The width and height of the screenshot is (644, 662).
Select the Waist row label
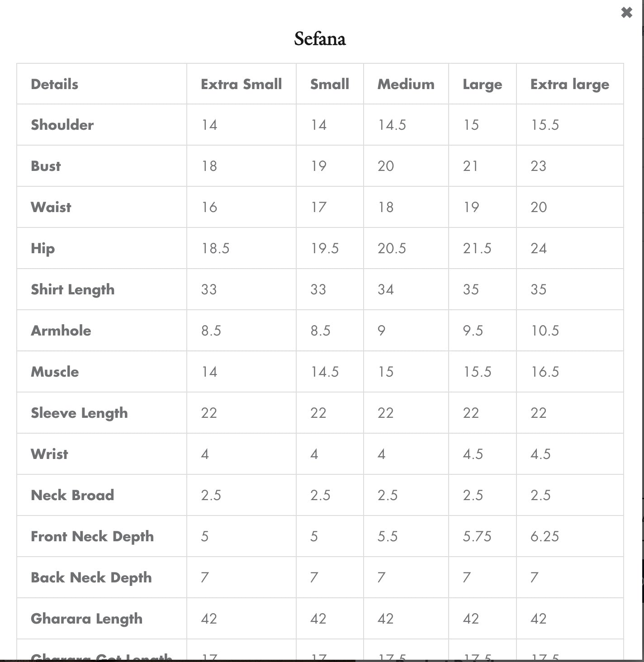coord(51,207)
